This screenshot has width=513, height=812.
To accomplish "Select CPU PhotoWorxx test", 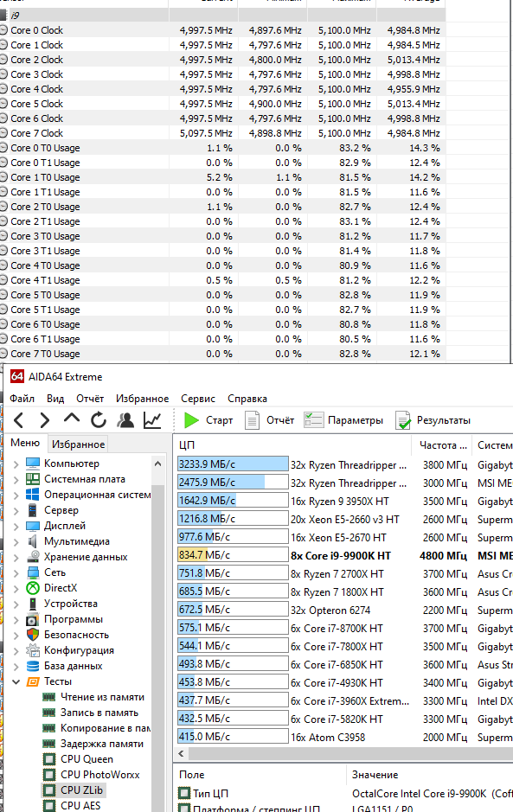I will point(100,774).
